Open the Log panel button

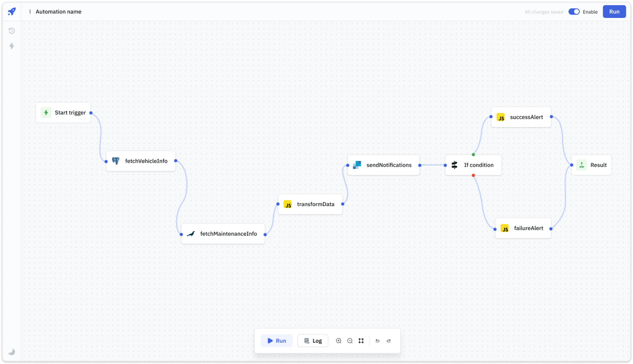(313, 341)
